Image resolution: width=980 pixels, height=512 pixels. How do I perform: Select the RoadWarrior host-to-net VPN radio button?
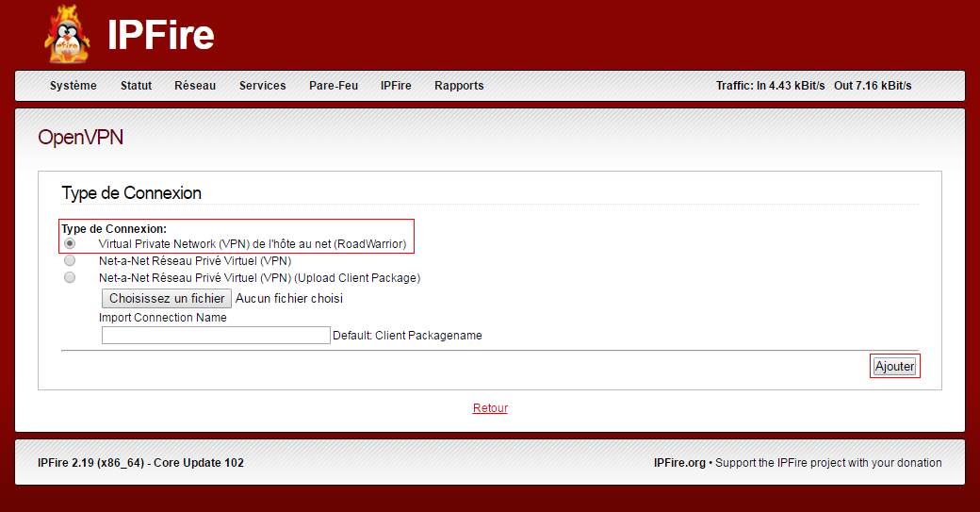pyautogui.click(x=70, y=243)
